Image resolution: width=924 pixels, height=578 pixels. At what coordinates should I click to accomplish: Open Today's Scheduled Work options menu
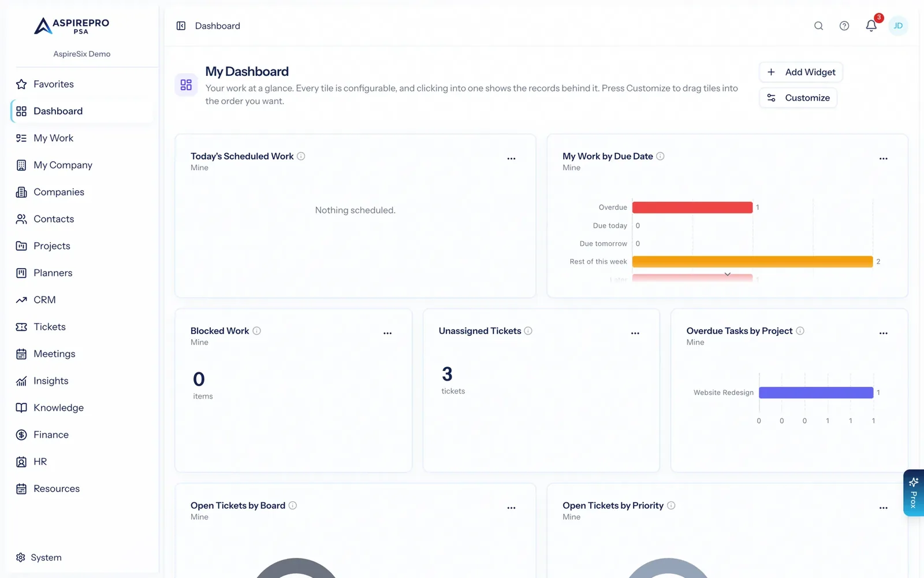(x=511, y=158)
